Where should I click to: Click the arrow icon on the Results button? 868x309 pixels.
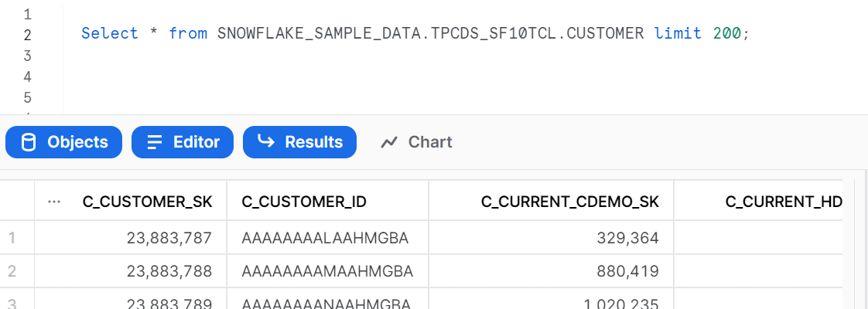click(266, 142)
